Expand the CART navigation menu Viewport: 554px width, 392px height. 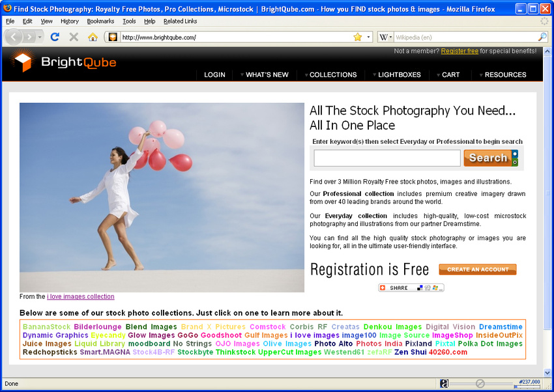448,75
